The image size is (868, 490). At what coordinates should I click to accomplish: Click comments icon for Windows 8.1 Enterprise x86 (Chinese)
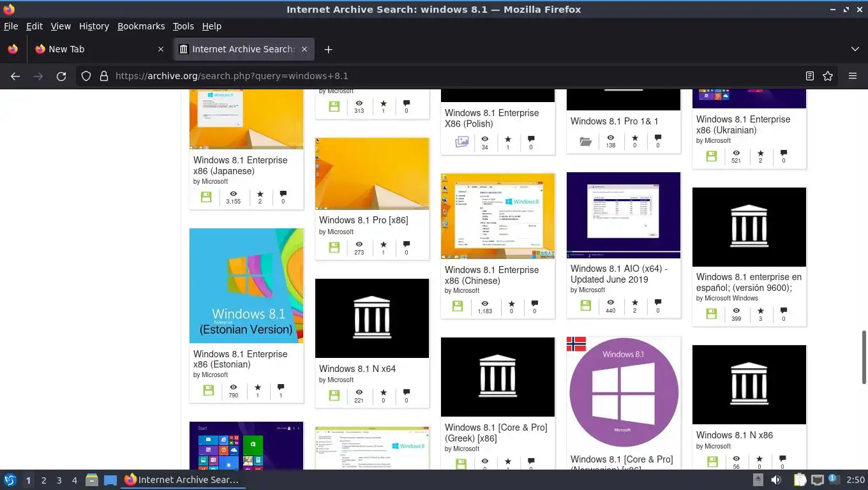pyautogui.click(x=535, y=303)
